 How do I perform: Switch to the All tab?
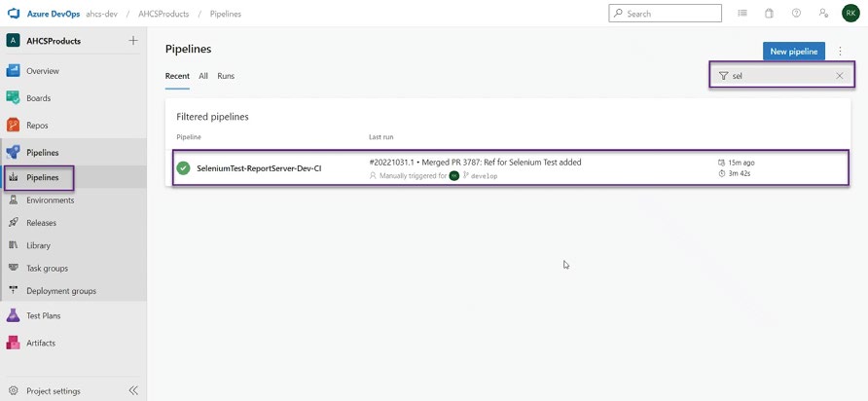coord(203,76)
